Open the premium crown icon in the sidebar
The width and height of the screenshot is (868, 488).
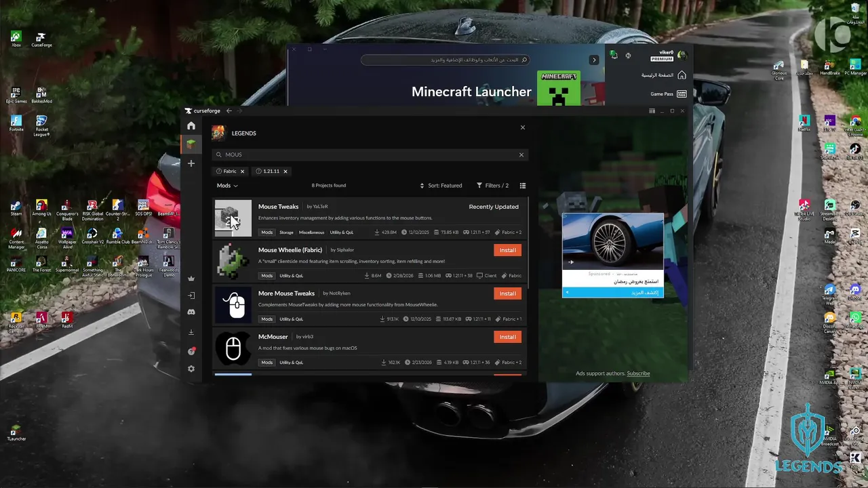click(x=191, y=279)
